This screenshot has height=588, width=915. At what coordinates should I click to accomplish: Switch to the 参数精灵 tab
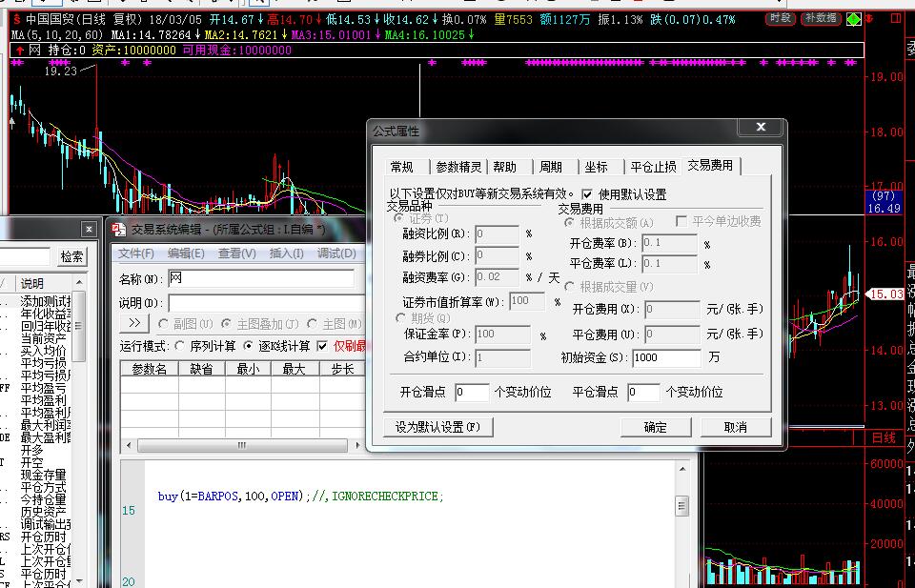(x=457, y=167)
